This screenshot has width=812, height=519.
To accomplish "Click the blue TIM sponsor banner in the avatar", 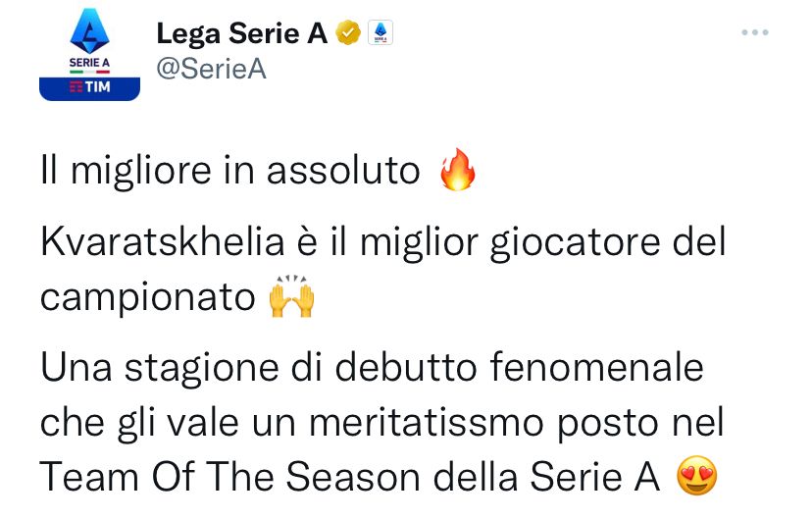I will (90, 88).
